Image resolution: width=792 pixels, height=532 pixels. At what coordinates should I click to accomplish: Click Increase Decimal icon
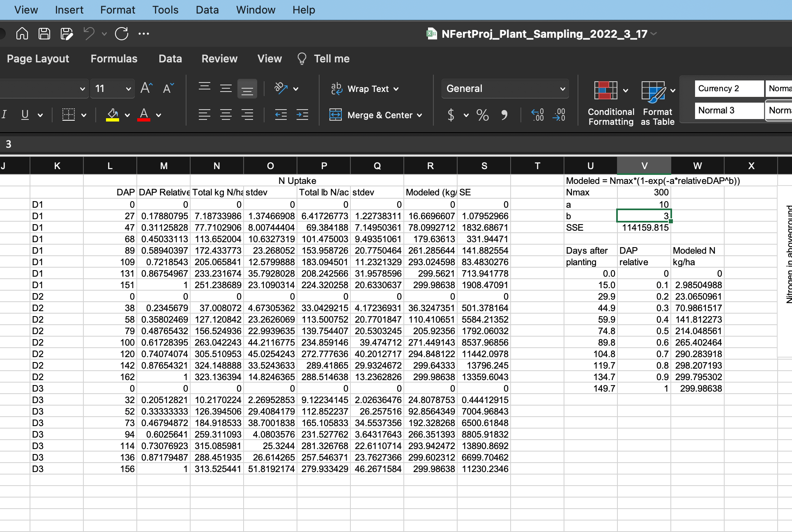coord(537,115)
